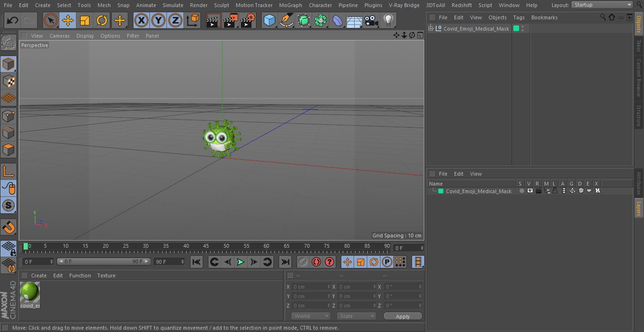Open Edit Render Settings

pyautogui.click(x=248, y=20)
